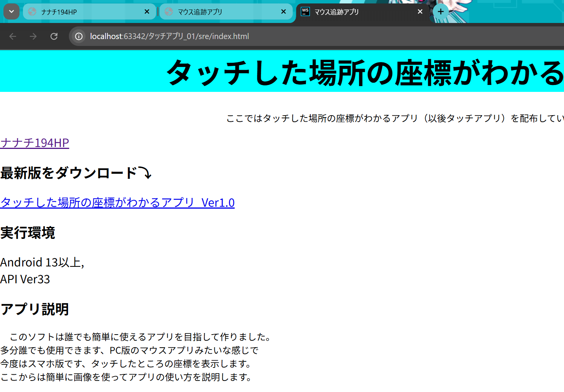The image size is (564, 392).
Task: Reload the current page
Action: coord(54,36)
